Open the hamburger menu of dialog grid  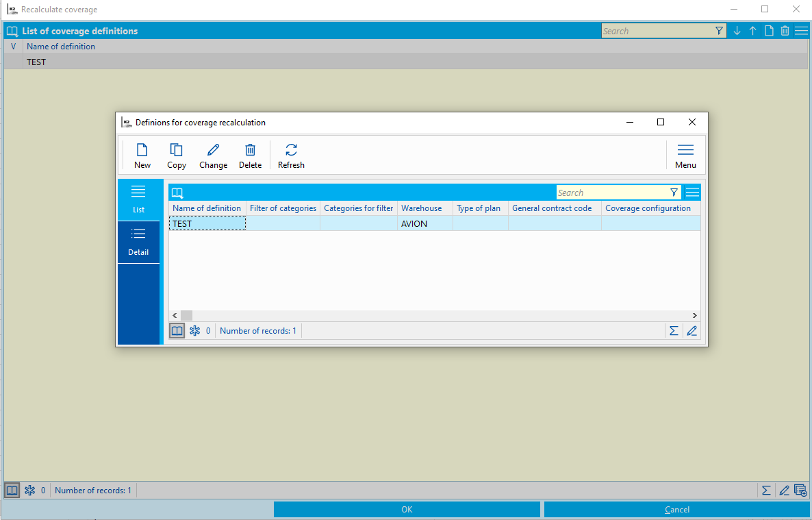coord(692,193)
